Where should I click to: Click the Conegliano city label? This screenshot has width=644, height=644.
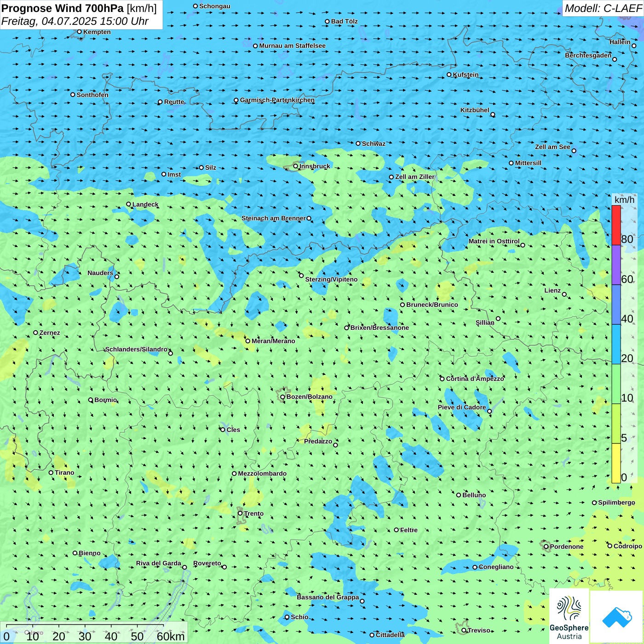click(496, 567)
